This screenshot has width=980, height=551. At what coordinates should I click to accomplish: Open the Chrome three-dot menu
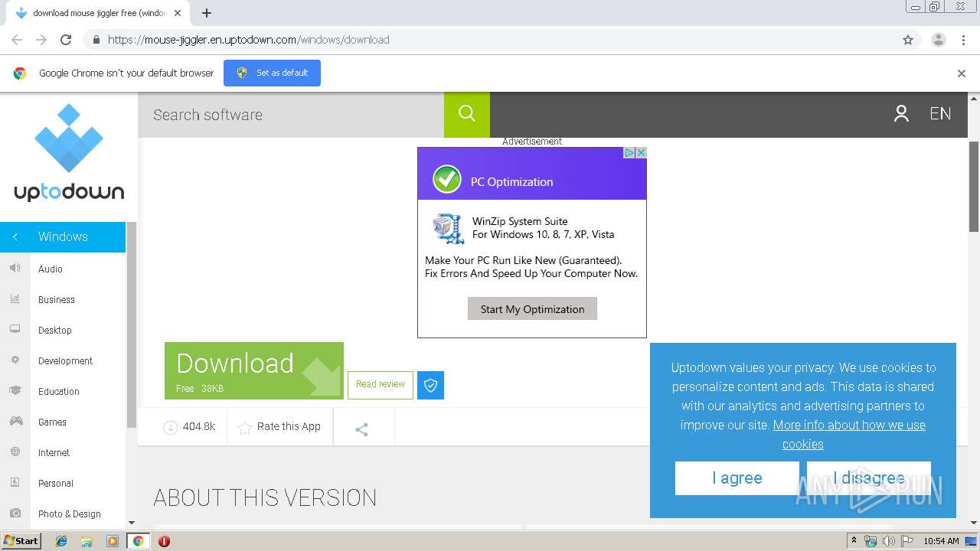coord(964,40)
